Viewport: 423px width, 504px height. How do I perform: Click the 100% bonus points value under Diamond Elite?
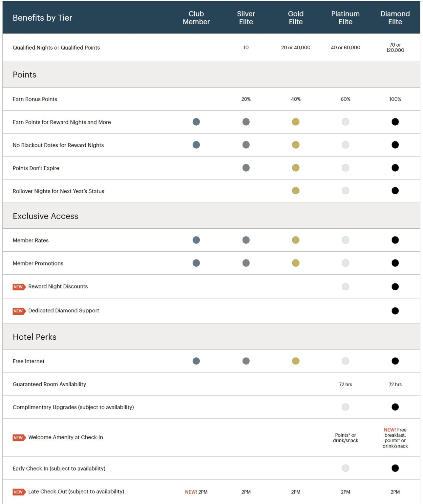pyautogui.click(x=395, y=99)
